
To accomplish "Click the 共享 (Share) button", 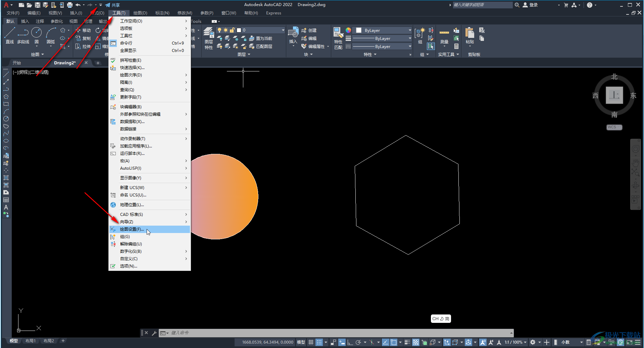I will [x=112, y=5].
